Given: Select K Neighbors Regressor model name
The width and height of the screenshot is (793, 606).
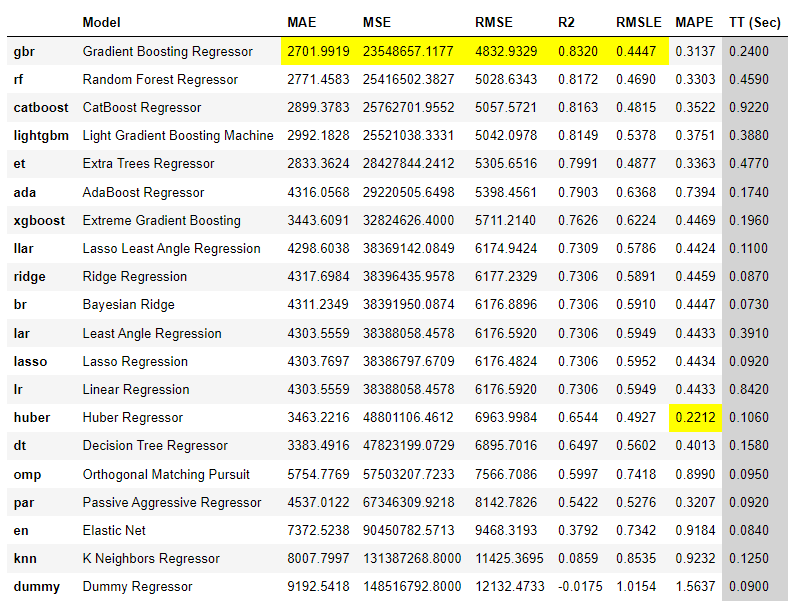Looking at the screenshot, I should [x=151, y=558].
